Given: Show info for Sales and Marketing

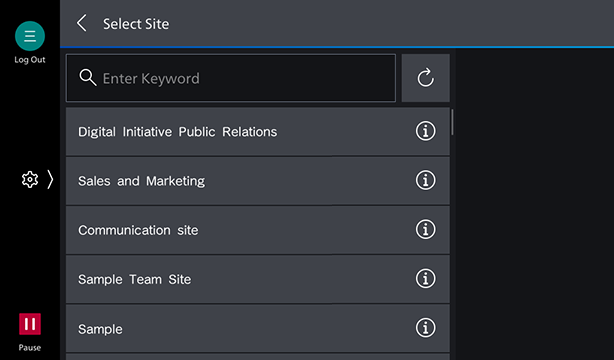Looking at the screenshot, I should (x=425, y=180).
